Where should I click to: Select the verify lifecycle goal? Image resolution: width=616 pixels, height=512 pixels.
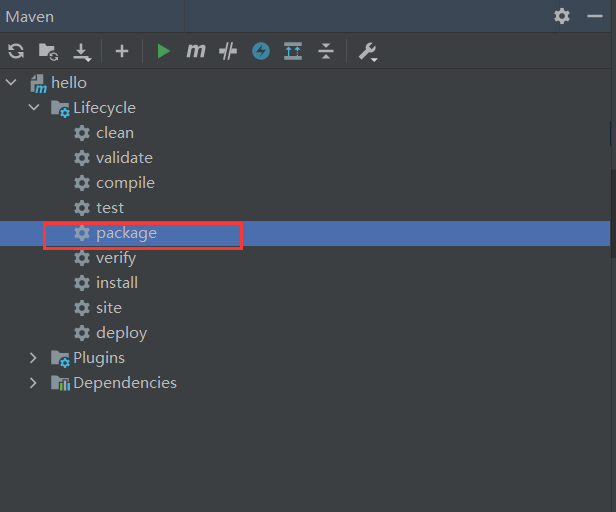click(116, 258)
